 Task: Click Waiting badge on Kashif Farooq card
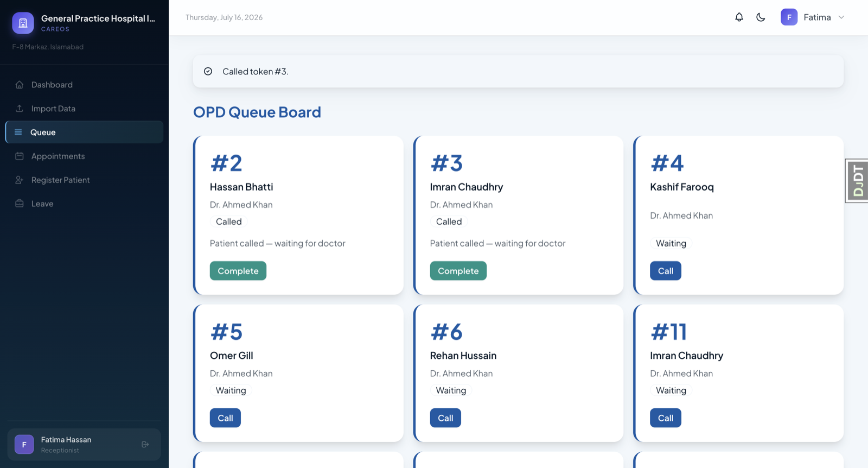pos(671,243)
